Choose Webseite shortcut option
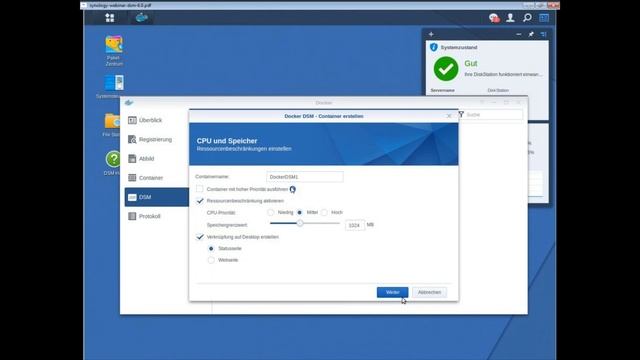The width and height of the screenshot is (640, 360). pos(211,260)
